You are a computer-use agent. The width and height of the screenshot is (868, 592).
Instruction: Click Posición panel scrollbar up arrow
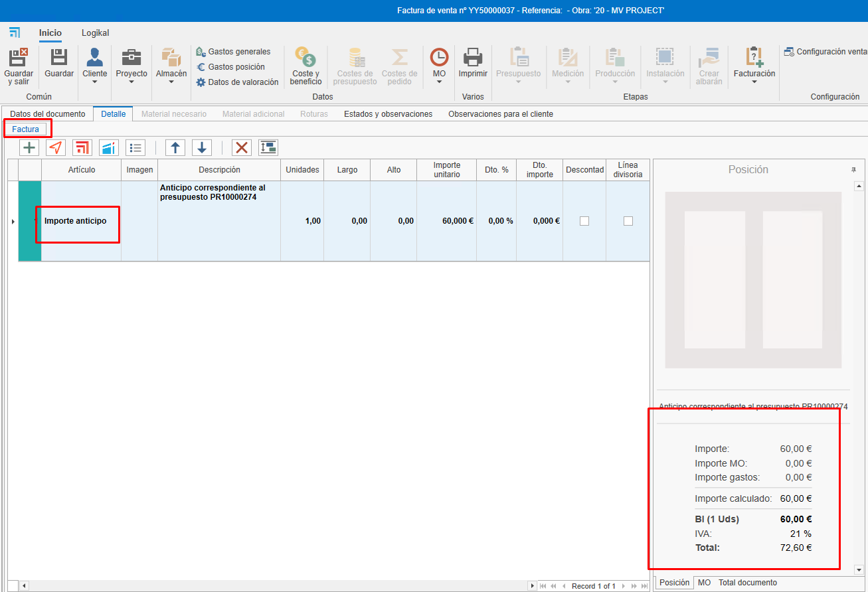point(859,186)
